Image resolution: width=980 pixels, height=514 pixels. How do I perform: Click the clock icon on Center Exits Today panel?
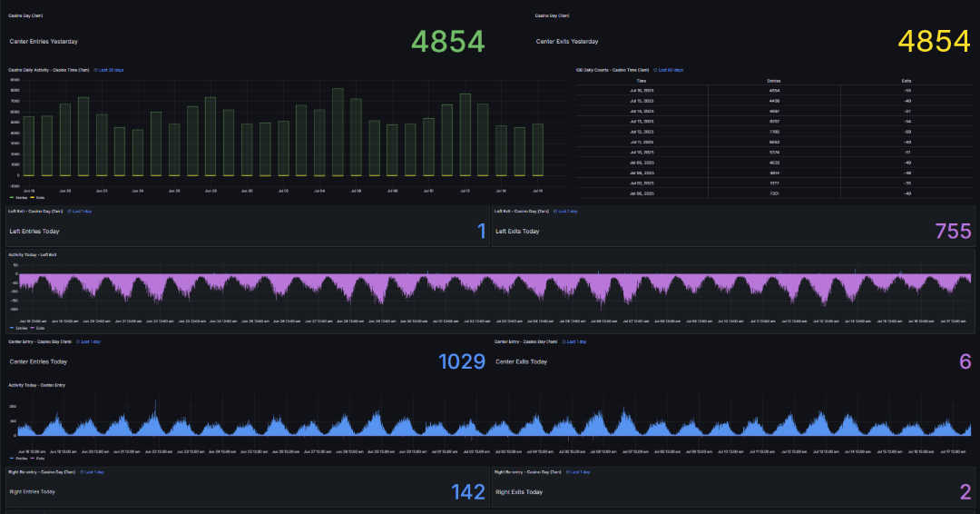pyautogui.click(x=563, y=341)
